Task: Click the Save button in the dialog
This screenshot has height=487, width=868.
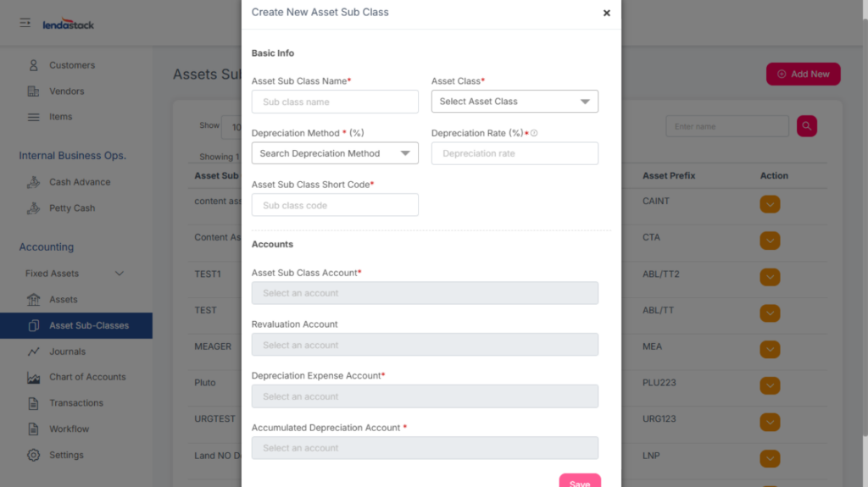Action: point(580,481)
